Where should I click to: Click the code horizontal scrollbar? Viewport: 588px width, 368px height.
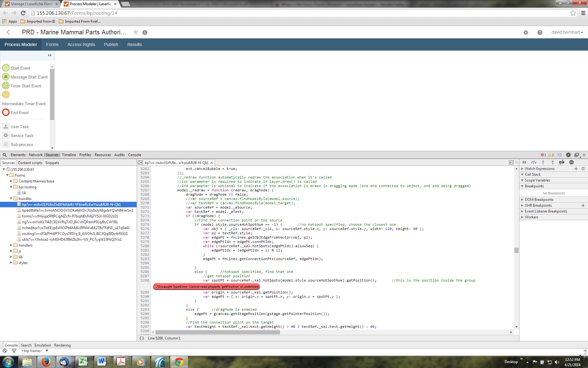217,332
